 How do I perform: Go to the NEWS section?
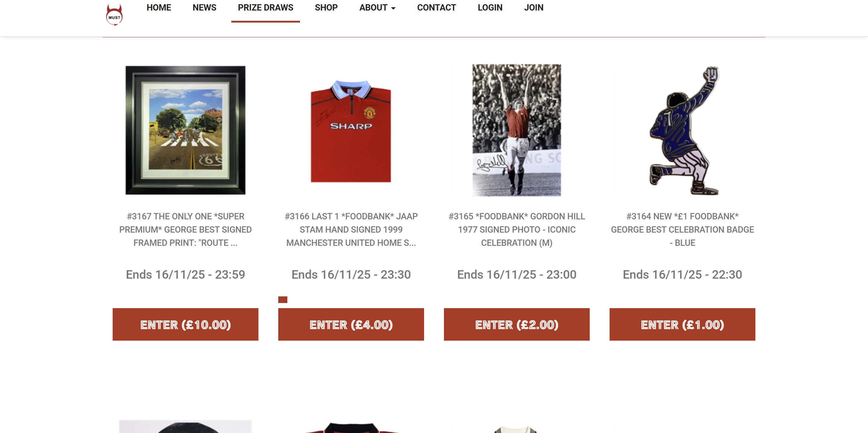coord(205,8)
